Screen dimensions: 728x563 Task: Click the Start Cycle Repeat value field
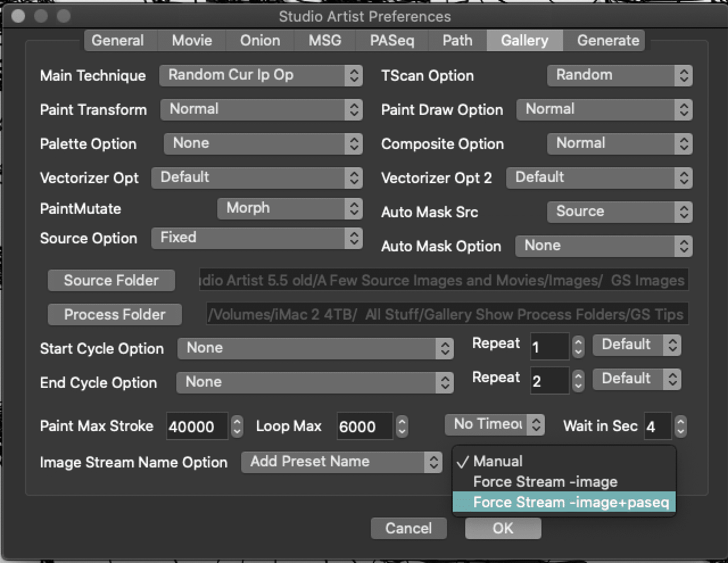549,347
